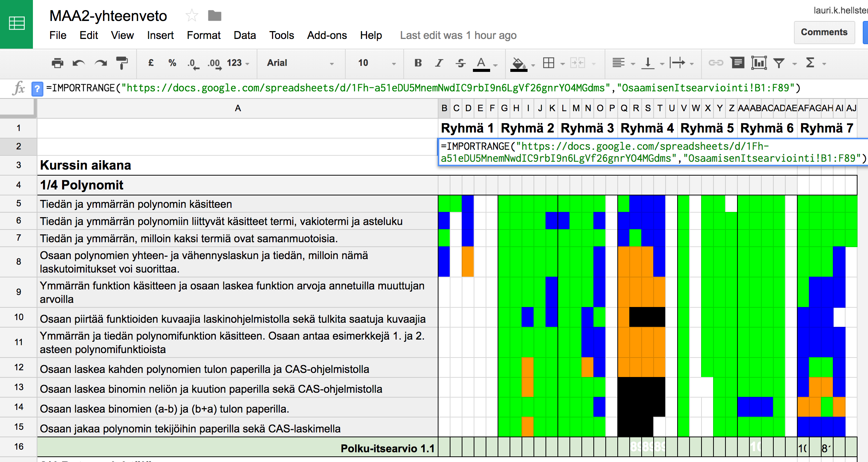
Task: Click the Insert link icon
Action: point(716,63)
